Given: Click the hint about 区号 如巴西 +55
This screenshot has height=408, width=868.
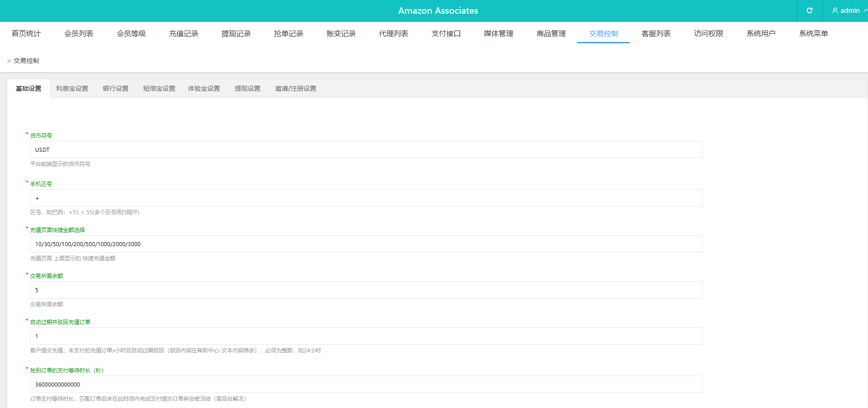Looking at the screenshot, I should (84, 212).
